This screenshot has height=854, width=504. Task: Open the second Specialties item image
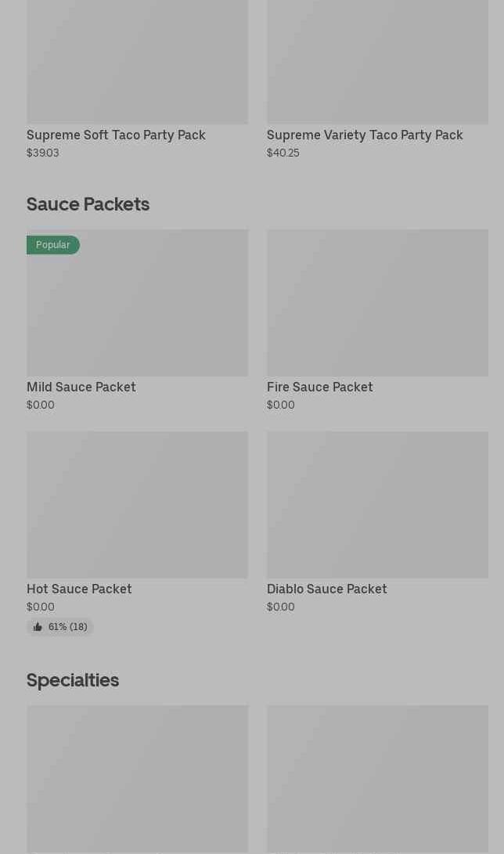coord(377,779)
